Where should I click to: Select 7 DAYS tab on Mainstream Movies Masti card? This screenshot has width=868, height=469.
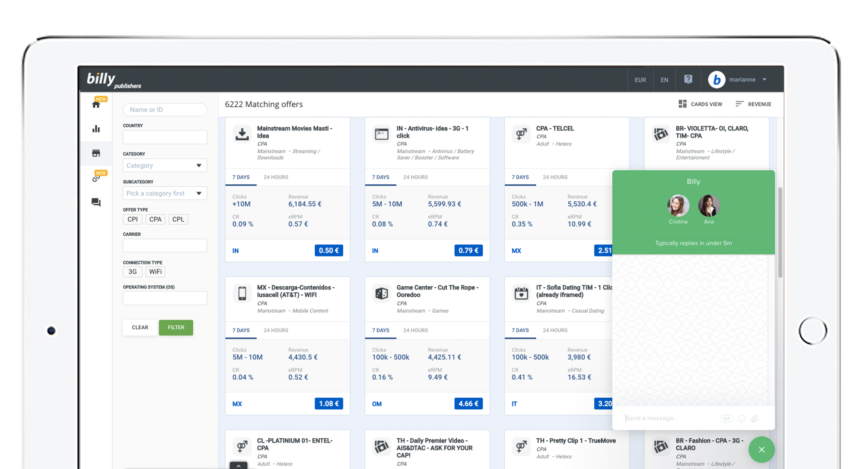point(241,177)
